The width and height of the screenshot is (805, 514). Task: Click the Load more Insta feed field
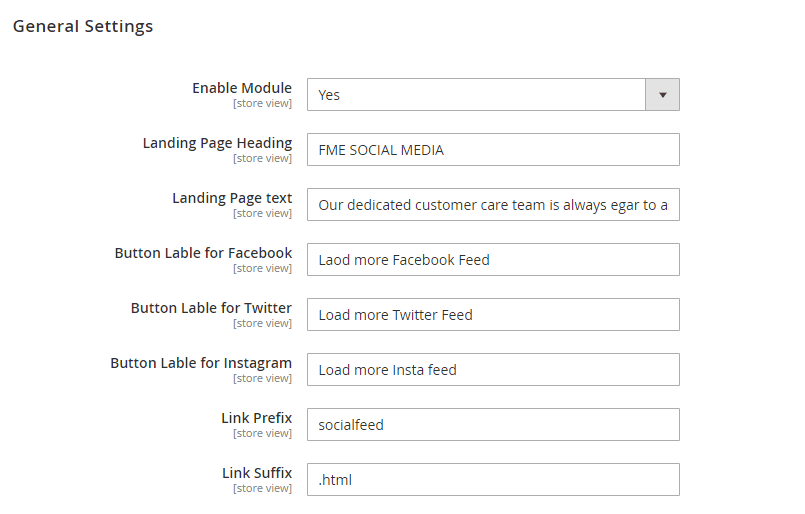click(x=493, y=370)
